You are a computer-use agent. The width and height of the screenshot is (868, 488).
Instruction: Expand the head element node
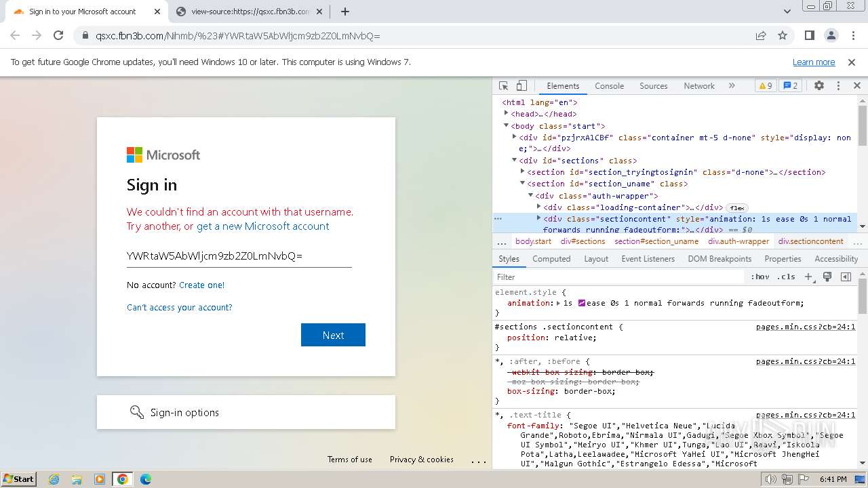[506, 113]
